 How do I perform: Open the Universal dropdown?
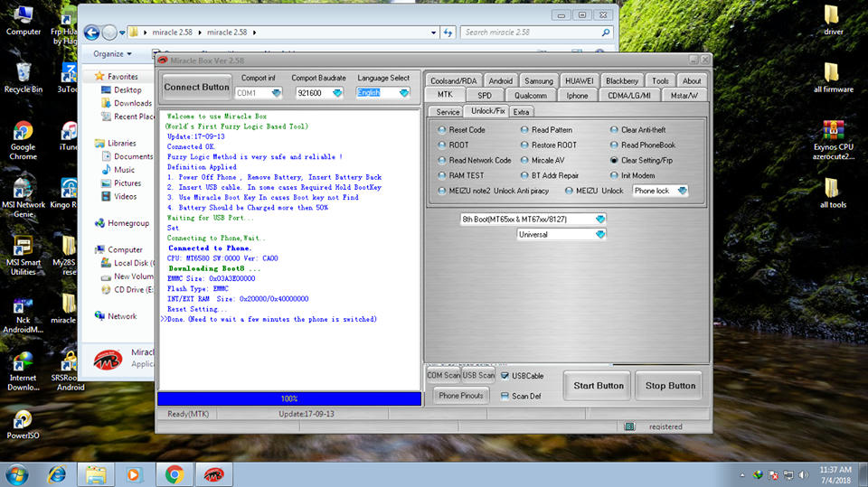(x=600, y=235)
